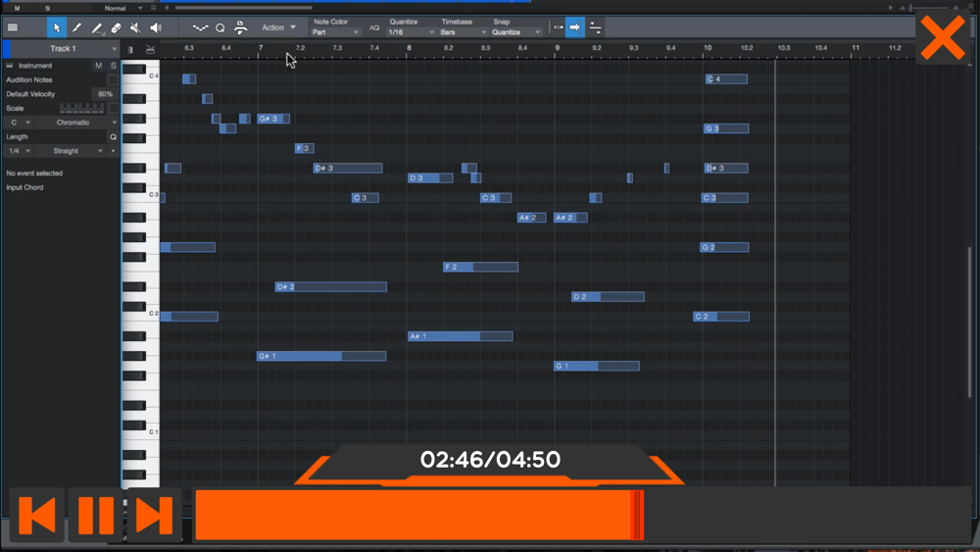Select the Split (blade) tool

[76, 27]
